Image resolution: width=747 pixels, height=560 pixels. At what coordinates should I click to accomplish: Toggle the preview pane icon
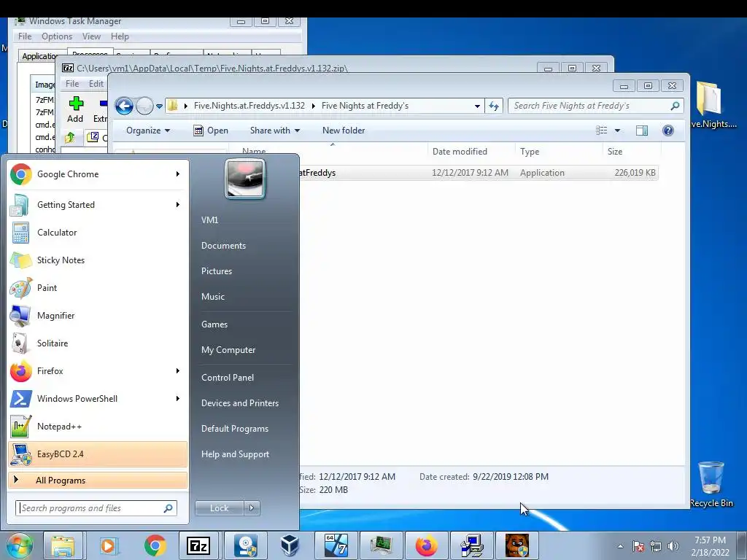click(x=642, y=131)
